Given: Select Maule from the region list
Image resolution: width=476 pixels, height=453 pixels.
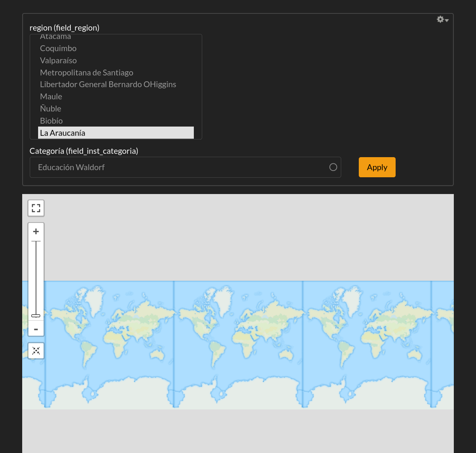Looking at the screenshot, I should pos(51,96).
